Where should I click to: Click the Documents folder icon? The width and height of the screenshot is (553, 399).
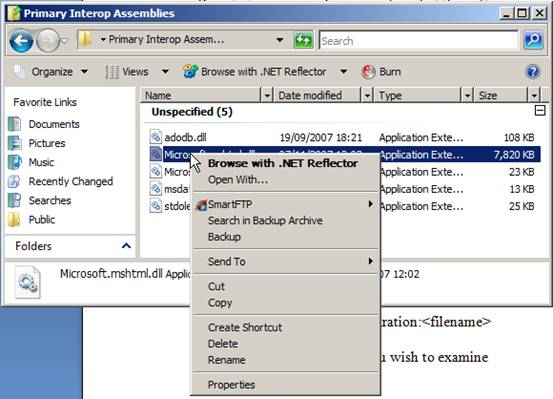14,124
